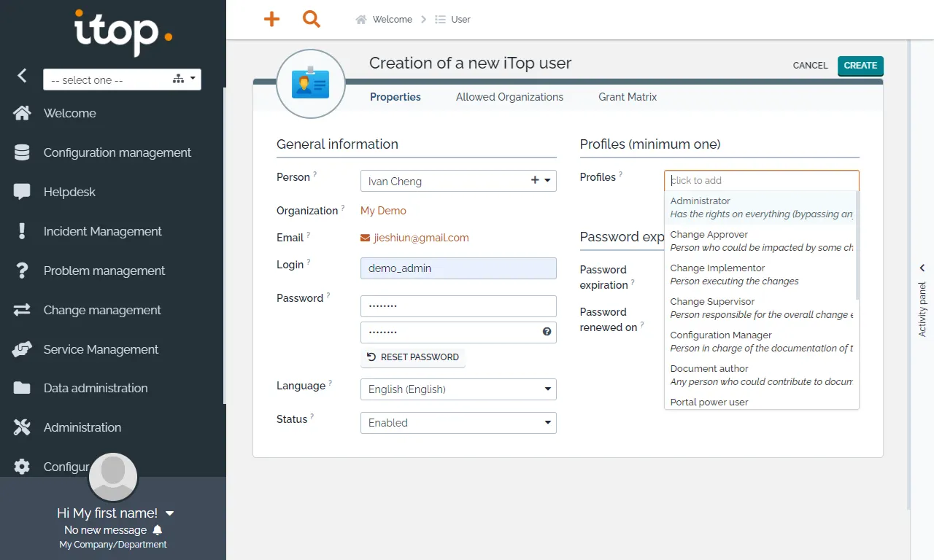Screen dimensions: 934x560
Task: Switch to Allowed Organizations tab
Action: pos(509,97)
